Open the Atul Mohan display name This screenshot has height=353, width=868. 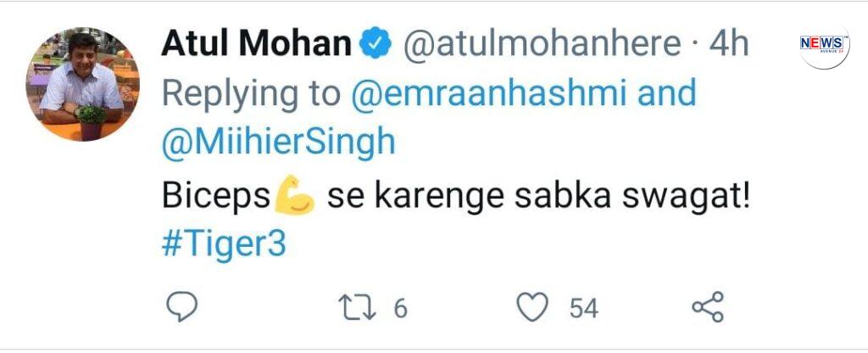click(256, 44)
